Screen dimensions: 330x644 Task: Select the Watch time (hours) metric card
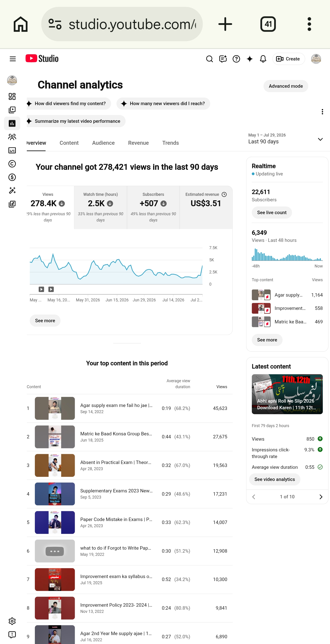click(x=101, y=207)
